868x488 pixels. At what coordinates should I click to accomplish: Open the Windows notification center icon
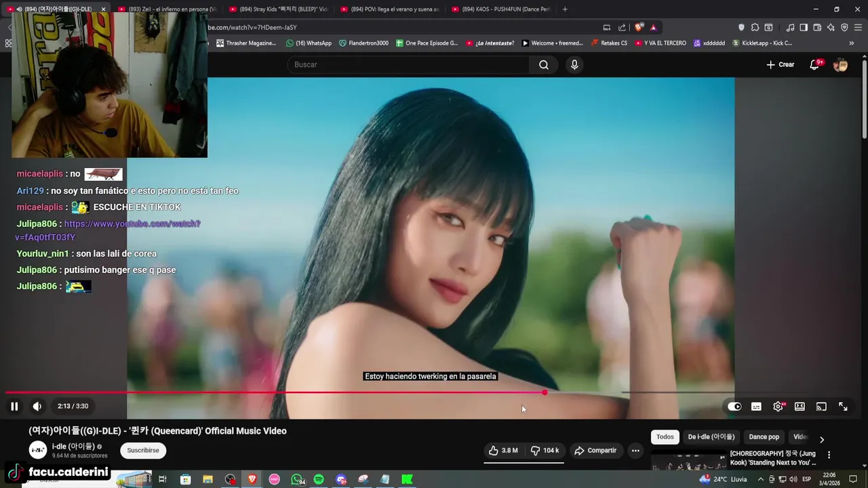[x=853, y=479]
